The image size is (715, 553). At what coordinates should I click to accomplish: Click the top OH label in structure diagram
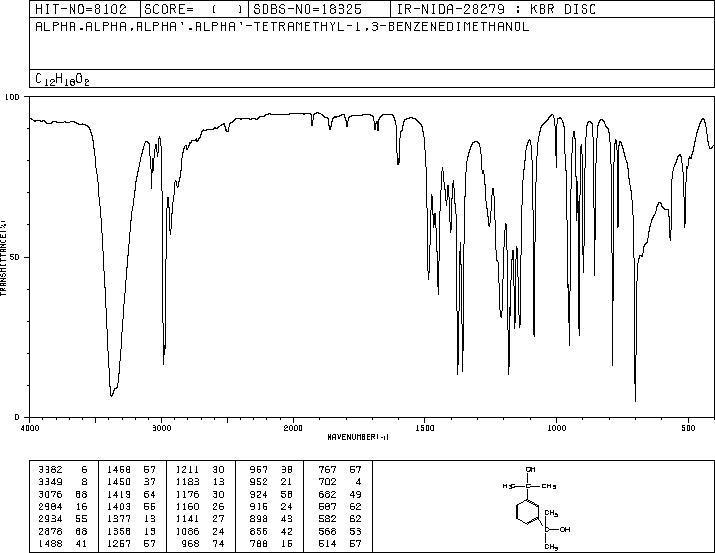coord(530,469)
